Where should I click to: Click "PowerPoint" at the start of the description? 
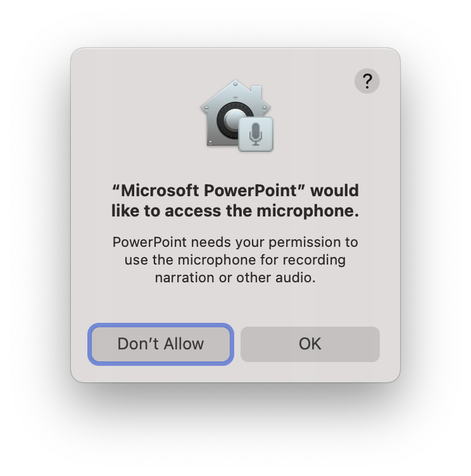pos(149,242)
